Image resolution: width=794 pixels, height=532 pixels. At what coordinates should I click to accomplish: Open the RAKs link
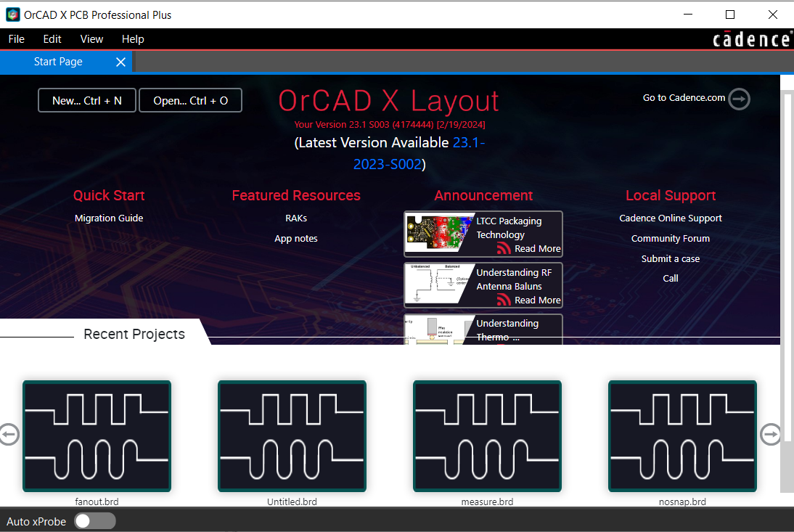296,218
